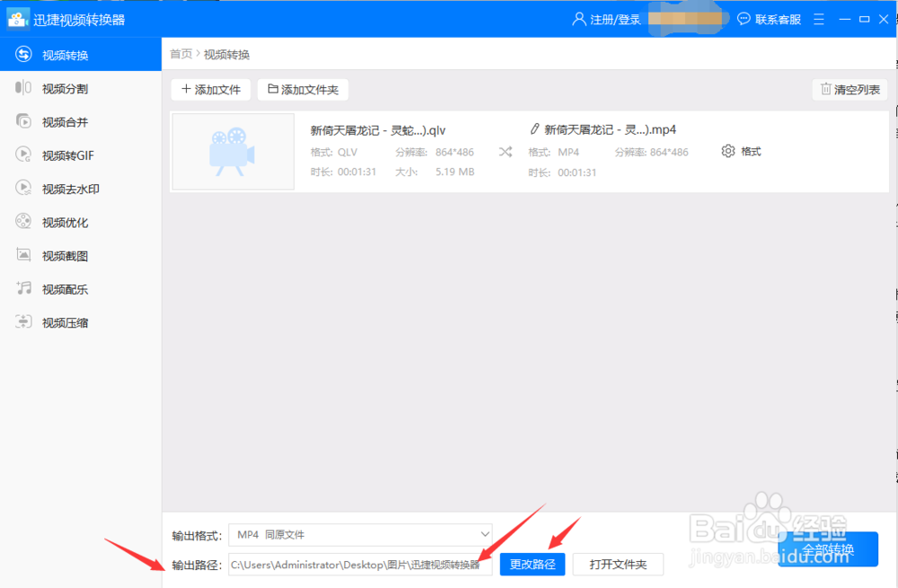
Task: Open 视频合并 in the sidebar
Action: [80, 122]
